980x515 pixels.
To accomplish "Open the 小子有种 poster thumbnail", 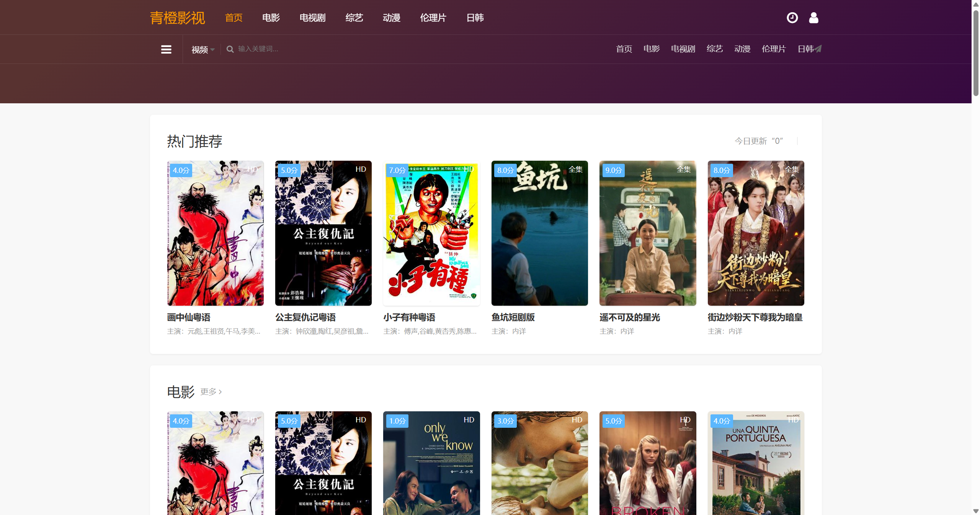I will pyautogui.click(x=431, y=233).
